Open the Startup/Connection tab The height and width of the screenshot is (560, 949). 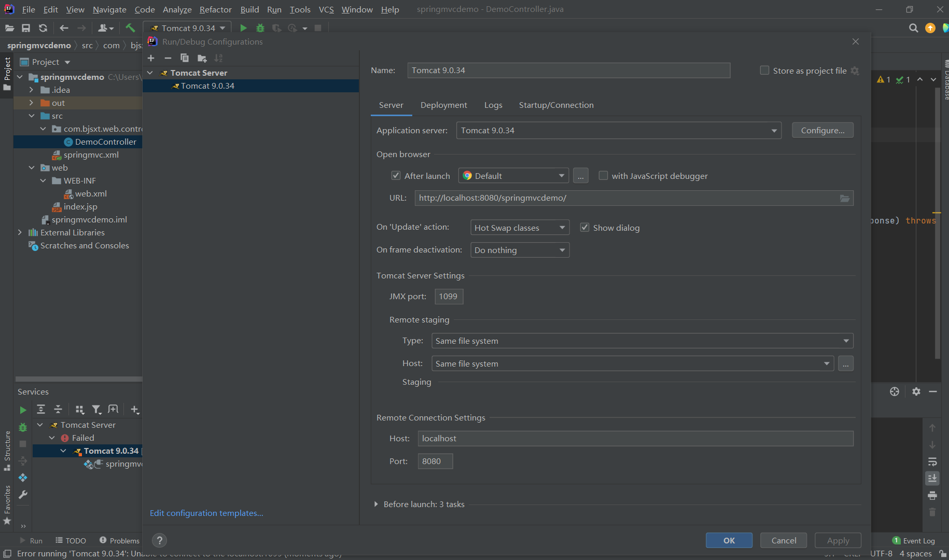556,105
